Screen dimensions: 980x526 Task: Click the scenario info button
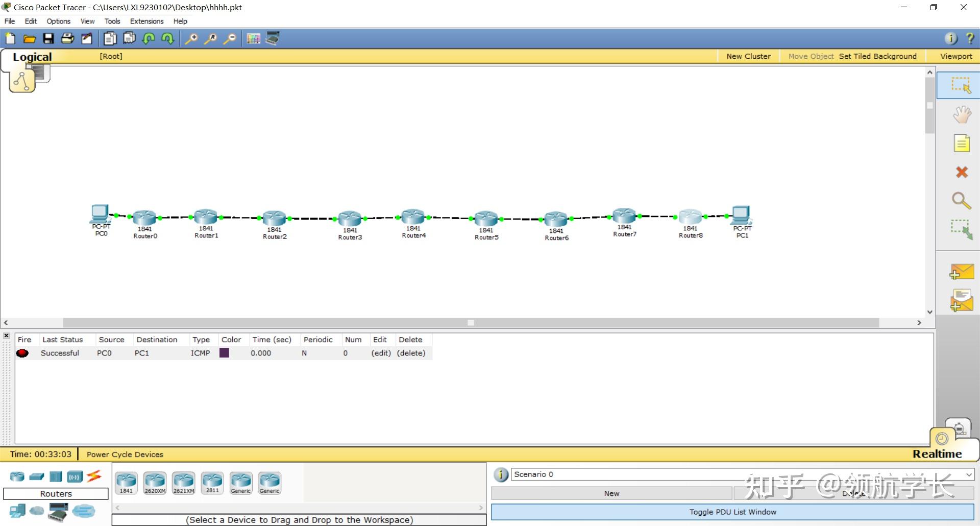click(x=501, y=474)
